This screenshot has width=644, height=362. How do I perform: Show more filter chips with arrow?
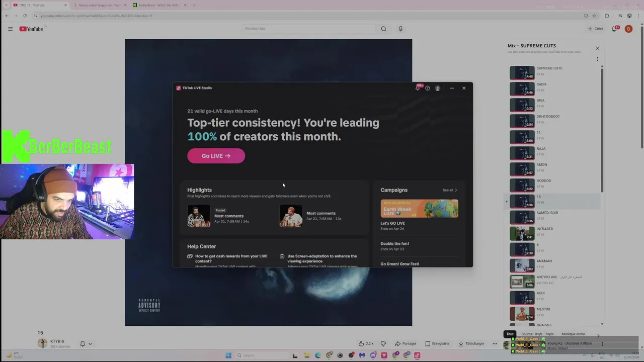tap(598, 335)
